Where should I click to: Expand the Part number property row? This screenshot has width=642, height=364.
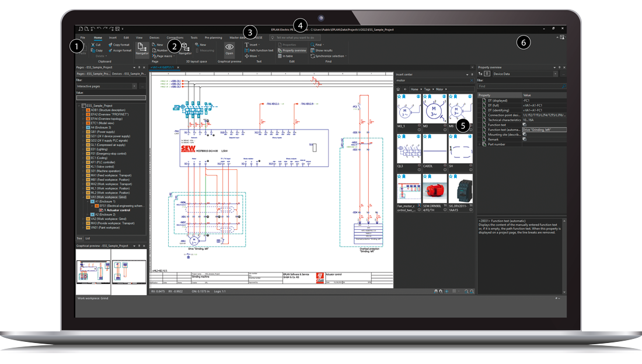pos(480,144)
